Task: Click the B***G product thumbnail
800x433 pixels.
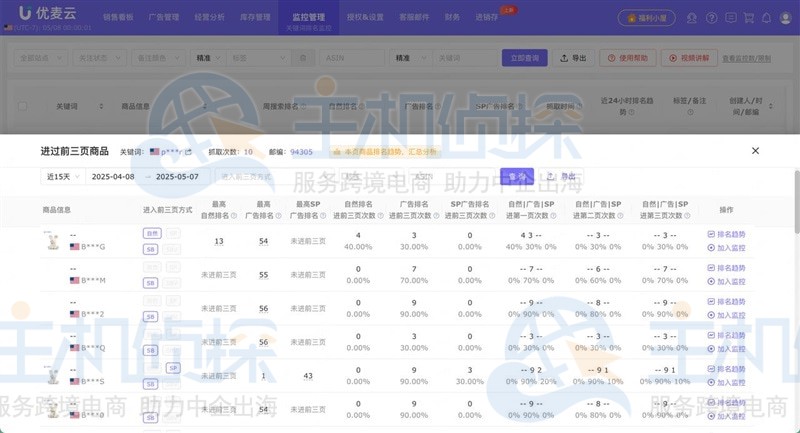Action: [x=52, y=241]
